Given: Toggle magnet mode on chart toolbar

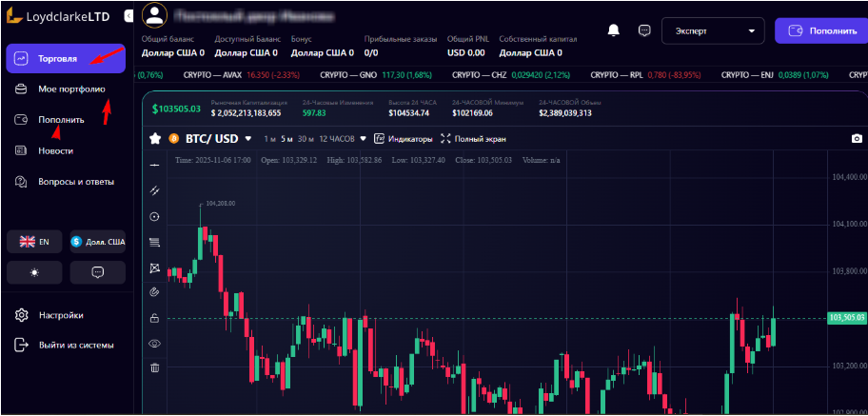Looking at the screenshot, I should (x=155, y=292).
